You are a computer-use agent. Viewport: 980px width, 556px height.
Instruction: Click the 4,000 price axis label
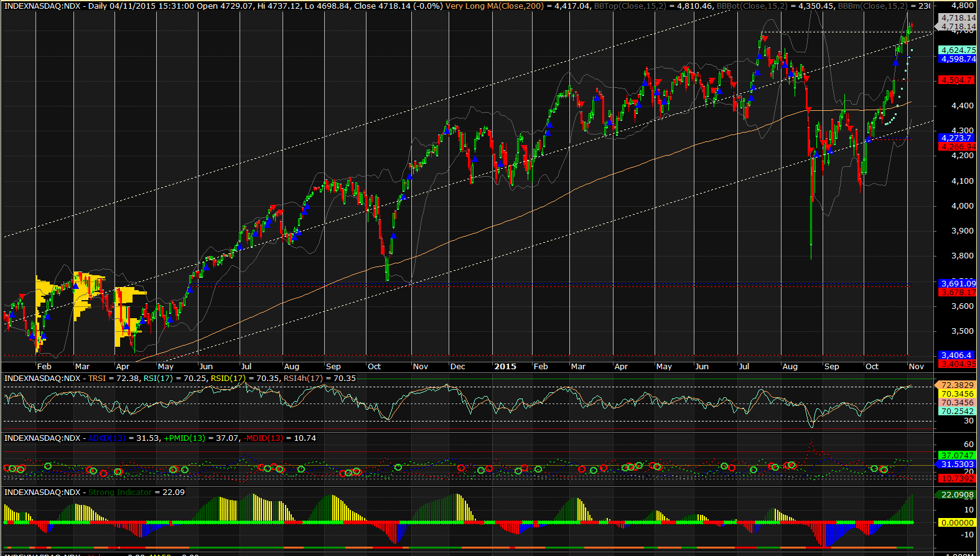[963, 205]
